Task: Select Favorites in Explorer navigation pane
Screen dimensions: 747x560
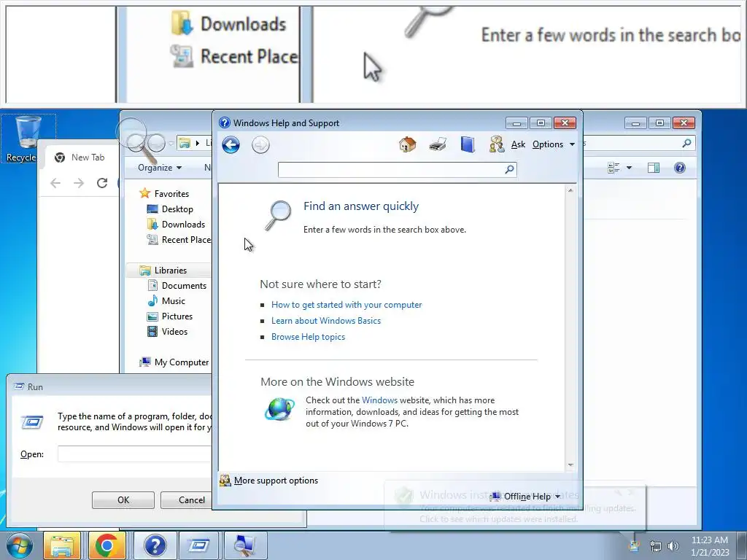Action: point(171,194)
